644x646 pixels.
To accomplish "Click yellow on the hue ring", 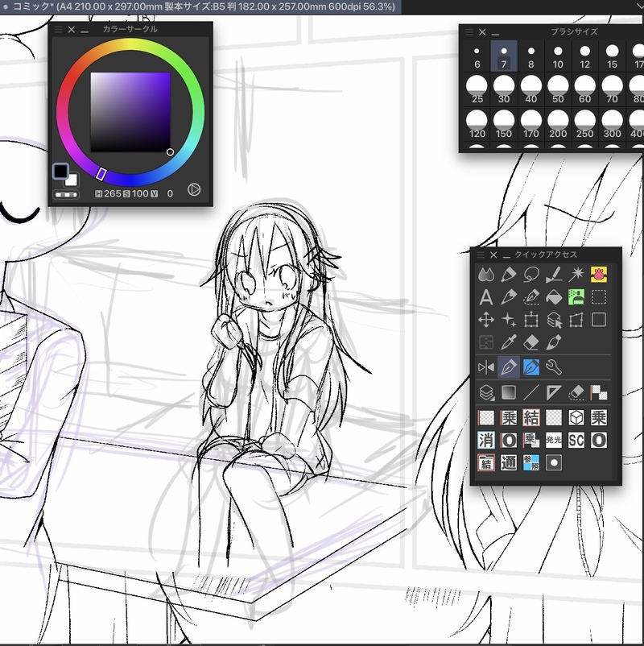I will tap(130, 44).
